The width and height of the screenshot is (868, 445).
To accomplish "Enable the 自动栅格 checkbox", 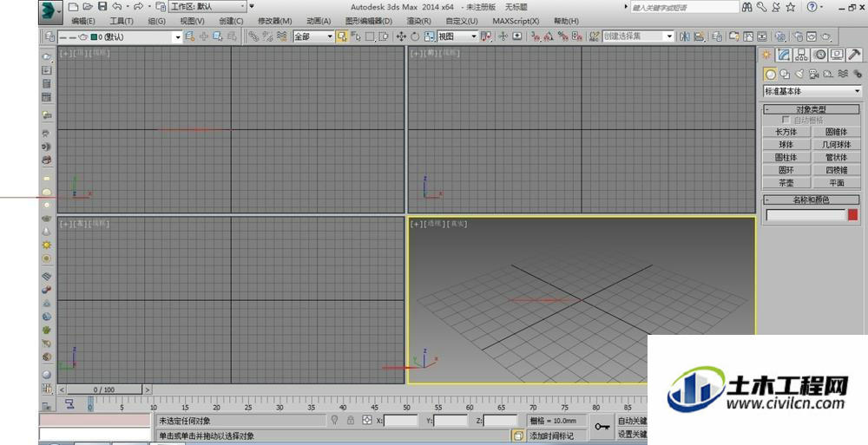I will [x=786, y=120].
